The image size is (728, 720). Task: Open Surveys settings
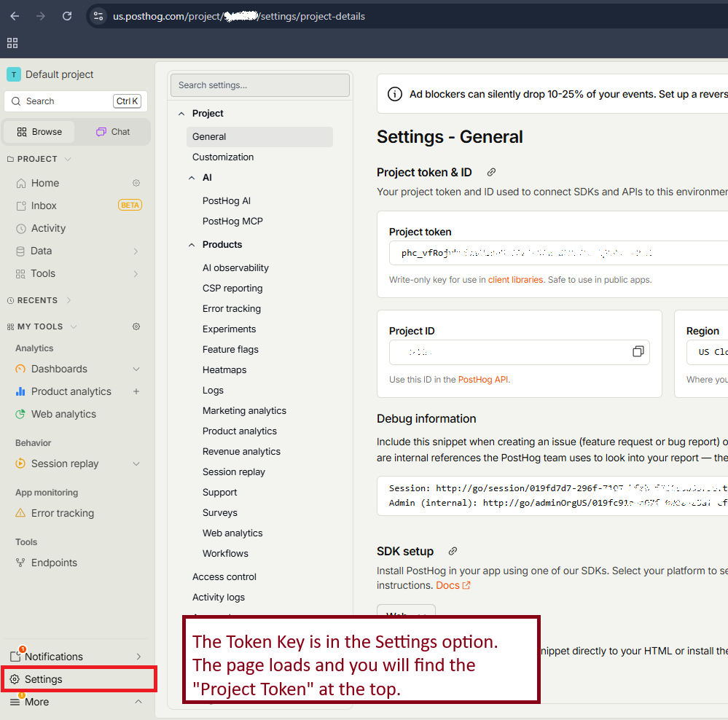[219, 513]
